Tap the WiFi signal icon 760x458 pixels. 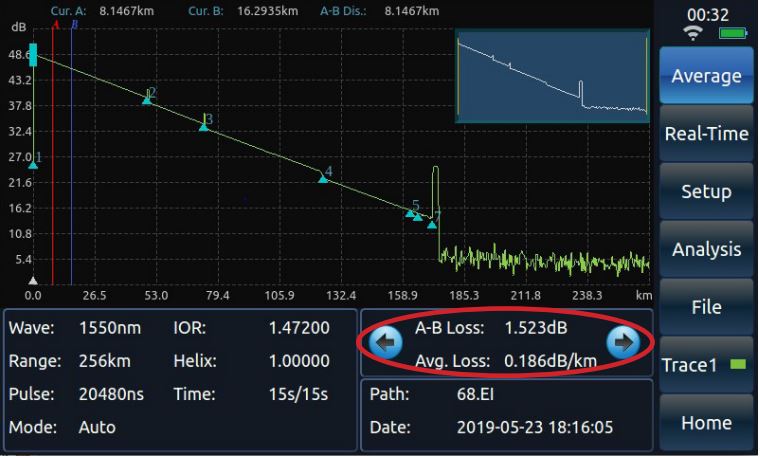point(693,33)
